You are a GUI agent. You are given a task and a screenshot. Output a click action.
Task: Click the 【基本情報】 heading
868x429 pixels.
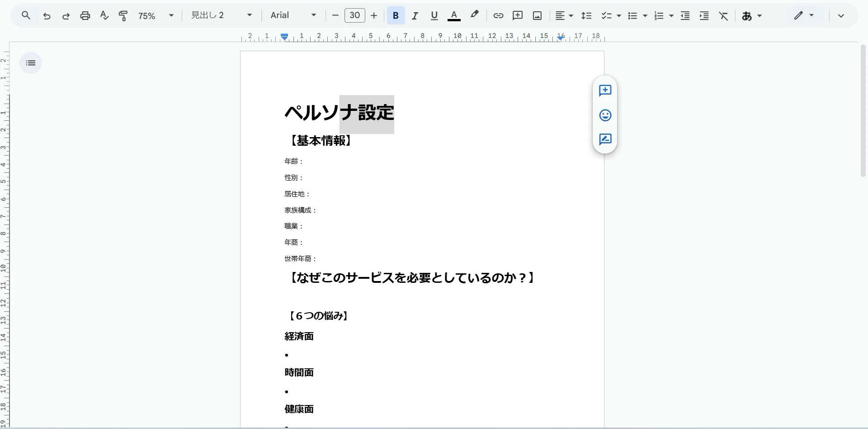[320, 141]
